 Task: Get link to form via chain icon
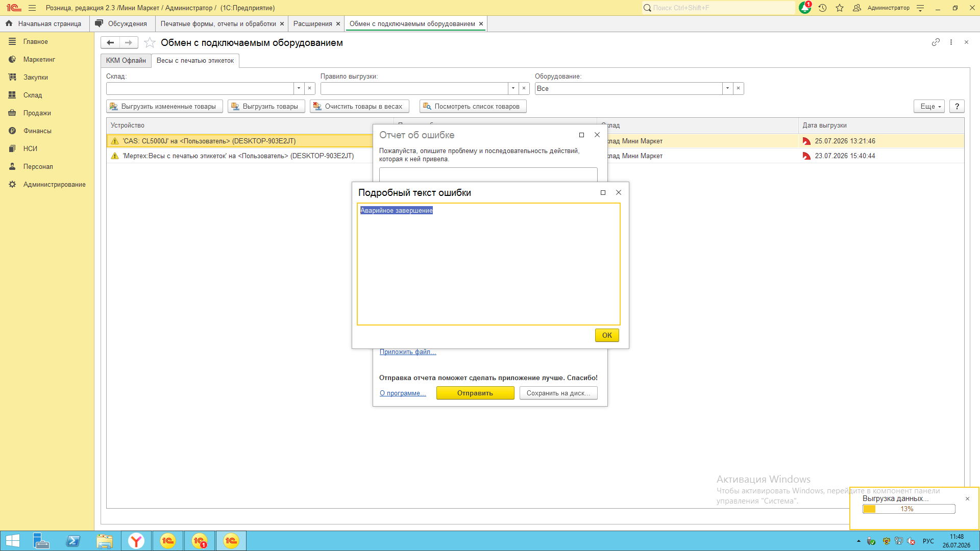pyautogui.click(x=936, y=42)
